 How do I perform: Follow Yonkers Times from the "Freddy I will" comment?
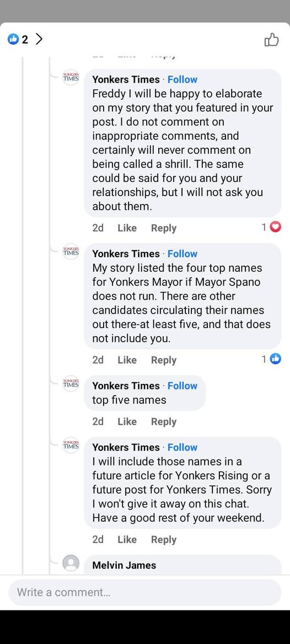coord(182,80)
